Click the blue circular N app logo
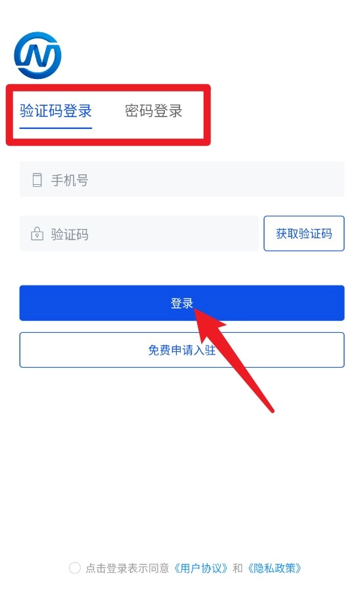 37,55
